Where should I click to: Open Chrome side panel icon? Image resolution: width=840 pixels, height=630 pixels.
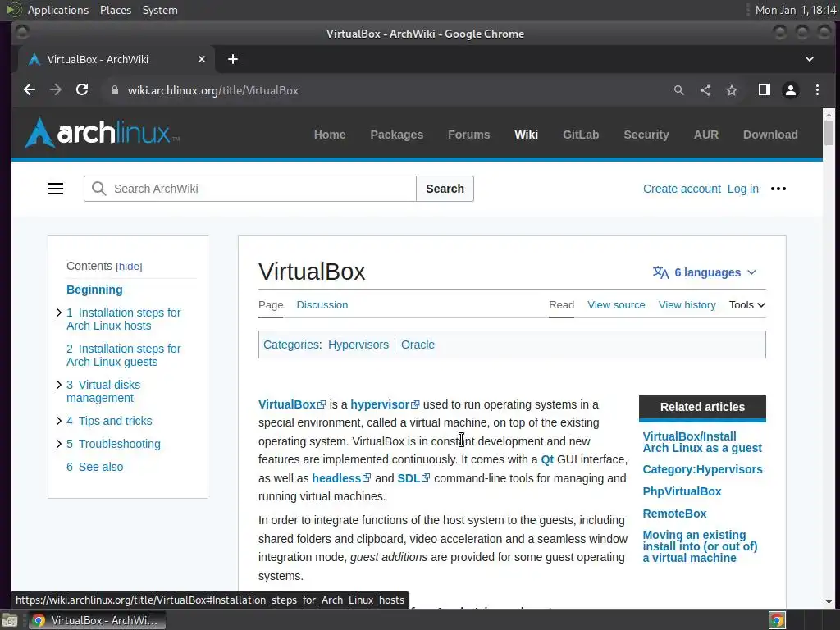coord(764,90)
